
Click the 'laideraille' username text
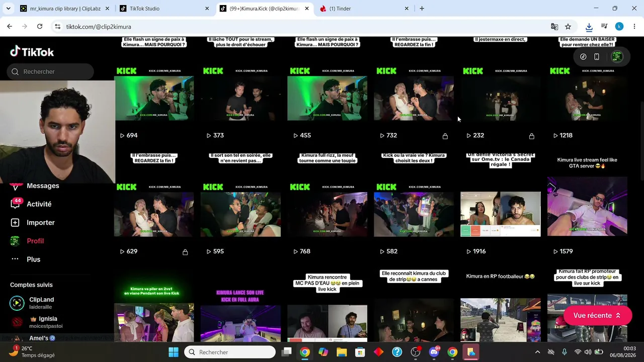[x=40, y=307]
